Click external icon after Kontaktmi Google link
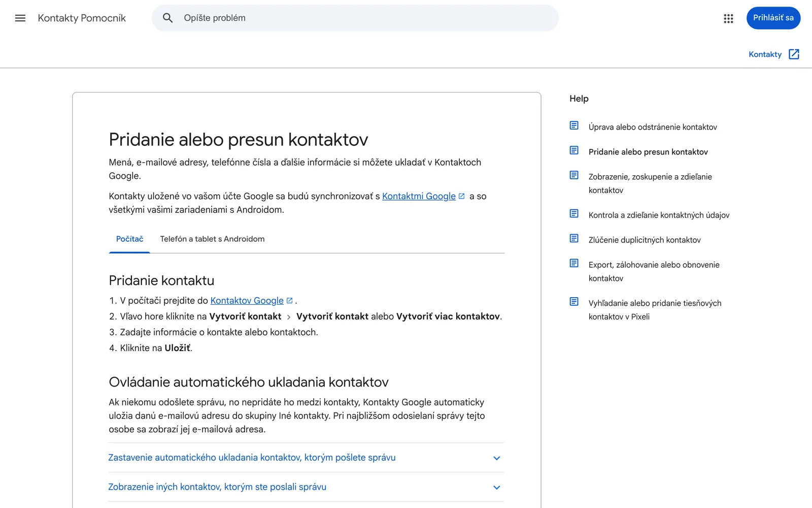The image size is (812, 508). pyautogui.click(x=461, y=196)
